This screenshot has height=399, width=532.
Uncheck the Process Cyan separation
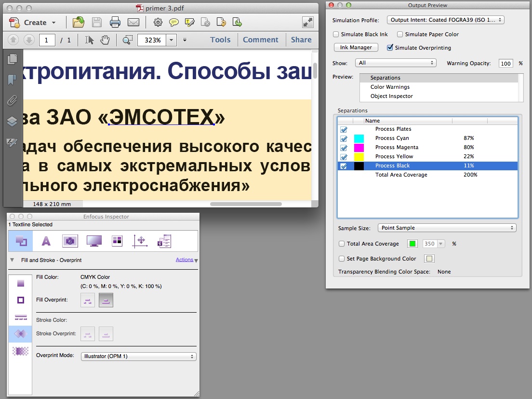tap(344, 138)
